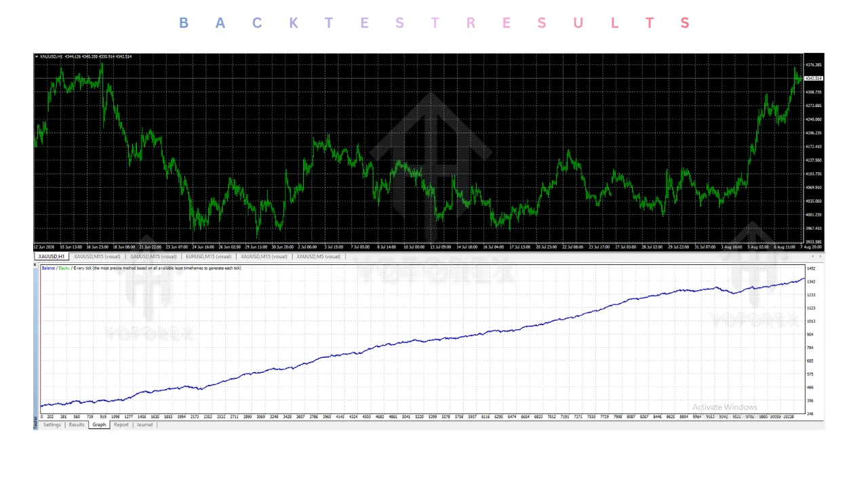Viewport: 868px width, 488px height.
Task: Click the 4001.235 price axis value
Action: click(814, 215)
